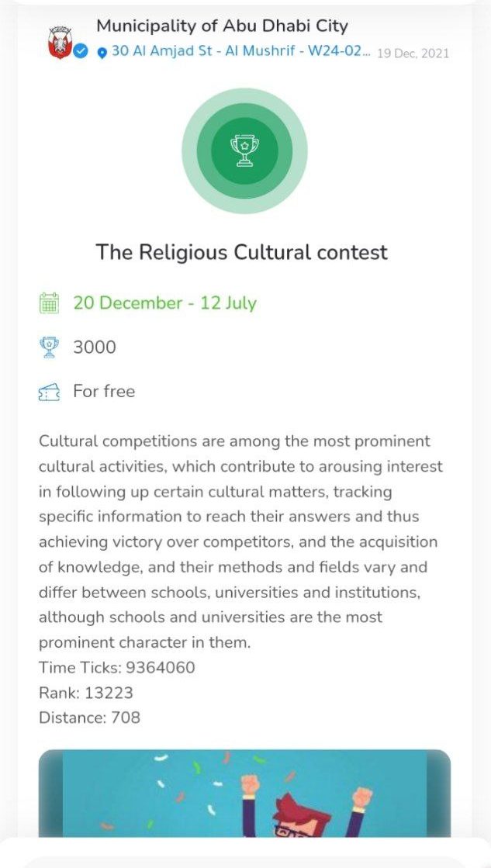Tap the Time Ticks: 9364060 line
Image resolution: width=491 pixels, height=868 pixels.
coord(116,667)
